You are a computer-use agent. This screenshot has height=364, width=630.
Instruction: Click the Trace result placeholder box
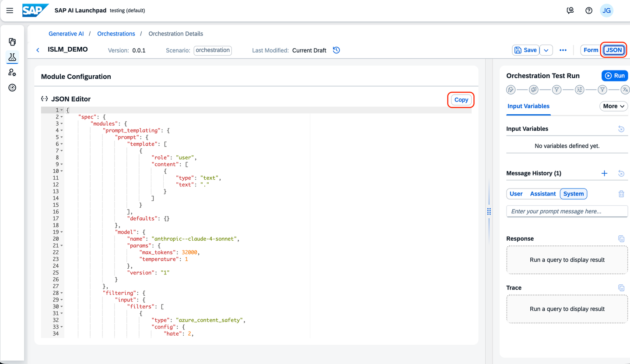pos(567,309)
